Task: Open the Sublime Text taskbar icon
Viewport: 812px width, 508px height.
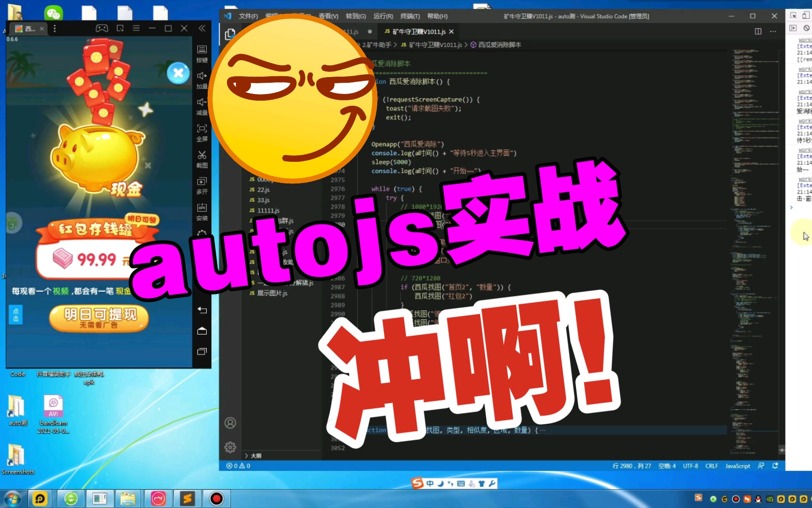Action: tap(187, 499)
